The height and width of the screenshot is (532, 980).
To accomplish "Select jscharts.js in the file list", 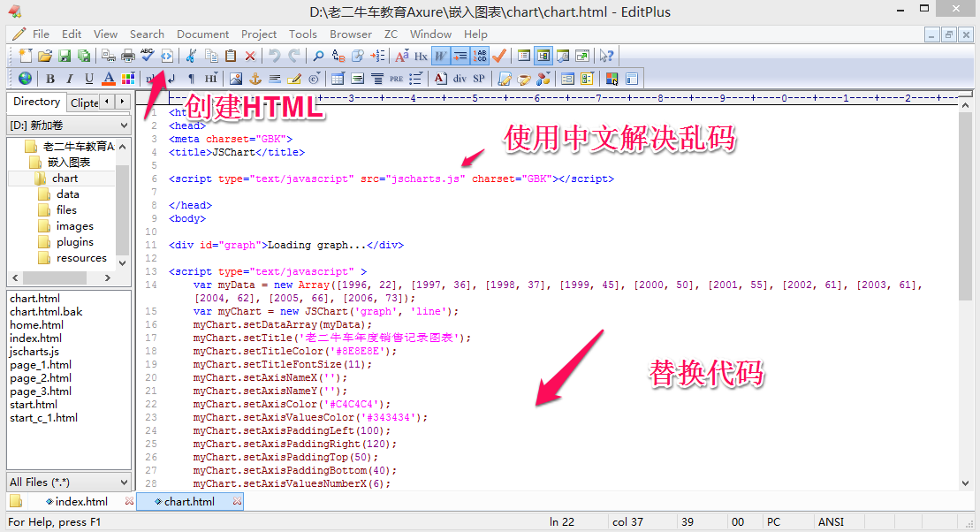I will 34,352.
